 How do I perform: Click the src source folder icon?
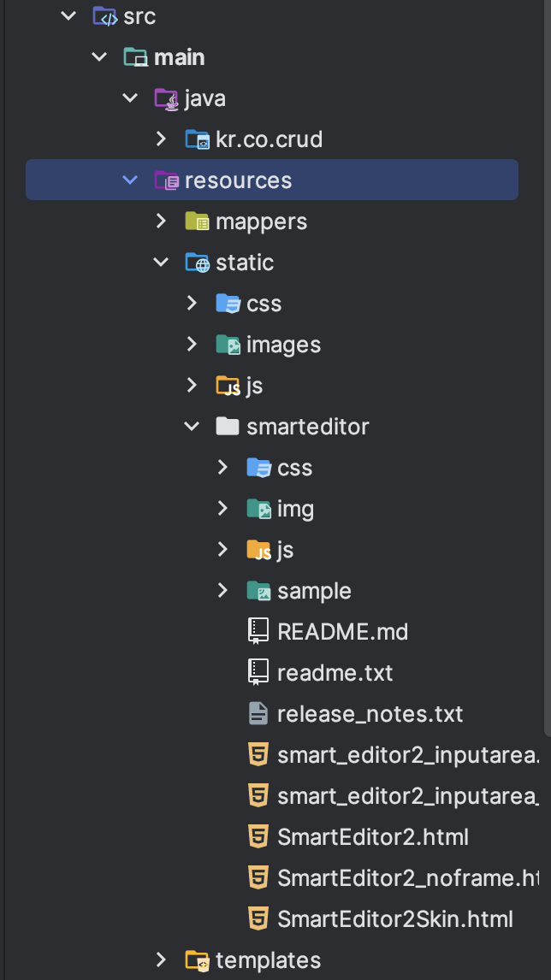tap(105, 16)
